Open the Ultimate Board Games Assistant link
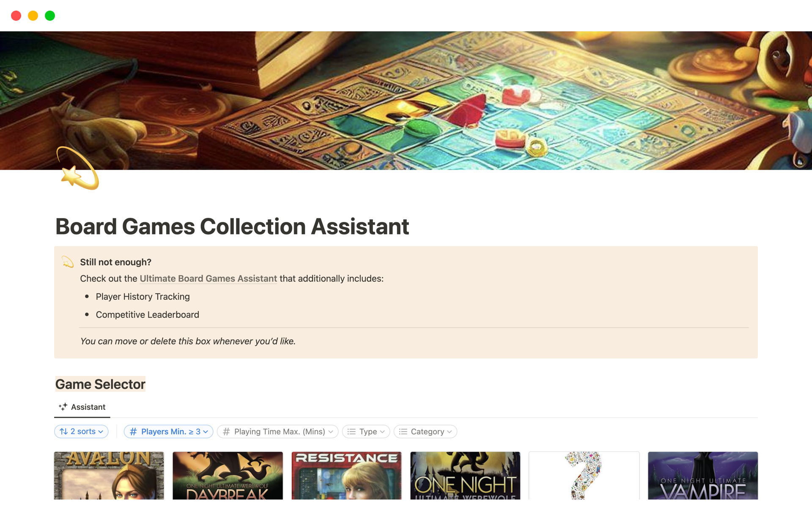This screenshot has height=508, width=812. (x=208, y=279)
